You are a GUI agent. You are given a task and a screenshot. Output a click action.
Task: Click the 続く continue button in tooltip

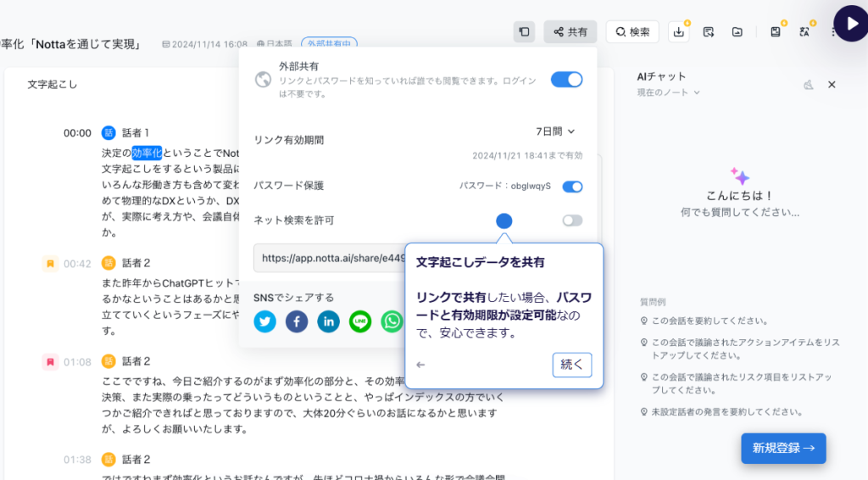[572, 365]
